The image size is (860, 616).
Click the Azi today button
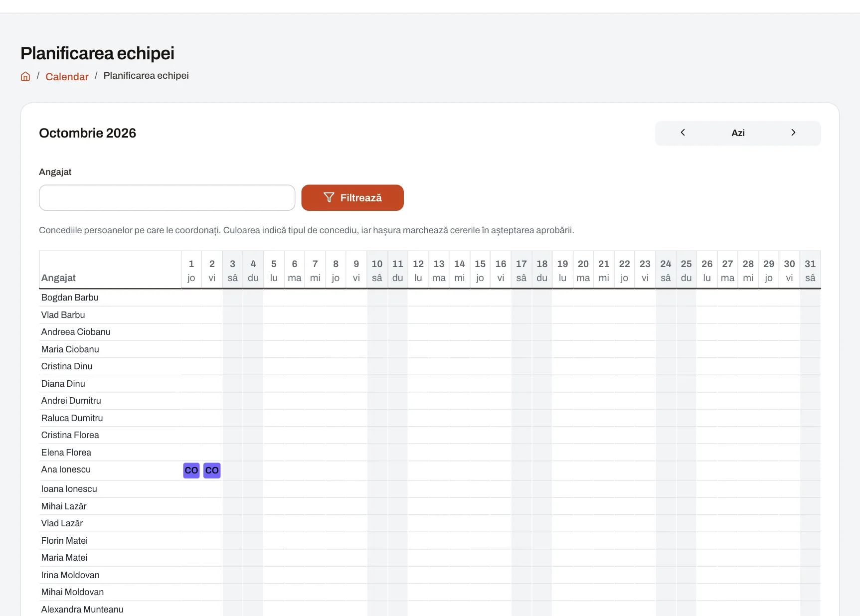pos(738,133)
